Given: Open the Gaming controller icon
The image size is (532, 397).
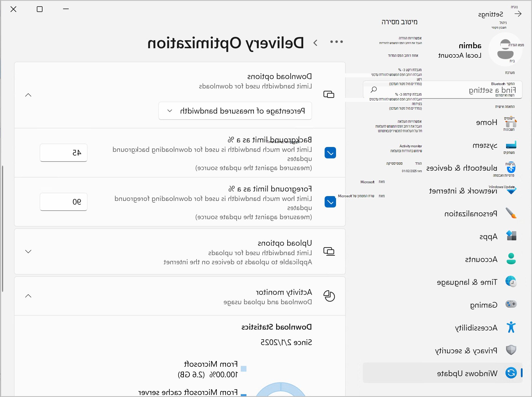Looking at the screenshot, I should point(511,304).
